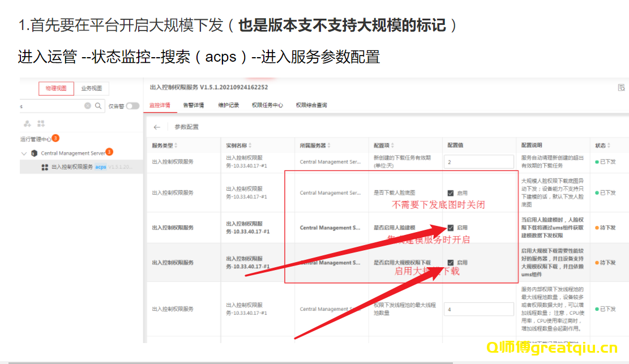Switch to the 告警详情 tab
Screen dimensions: 629x364
pos(194,105)
